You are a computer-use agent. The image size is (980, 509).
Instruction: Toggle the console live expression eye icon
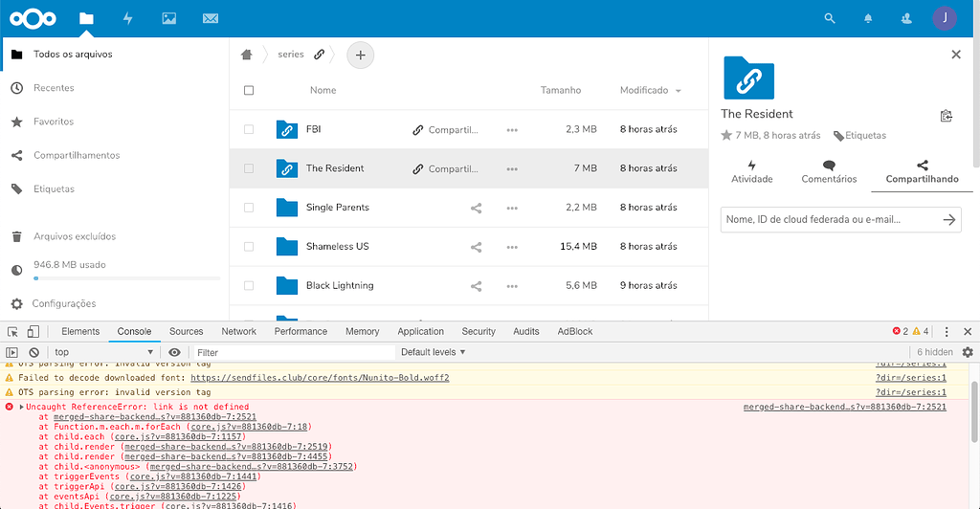click(x=174, y=352)
